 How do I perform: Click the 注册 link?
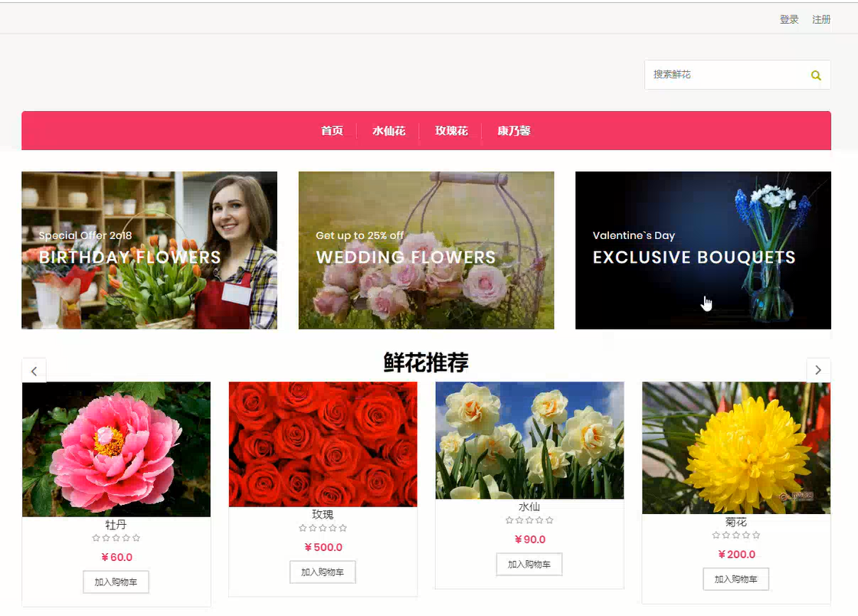pos(821,20)
